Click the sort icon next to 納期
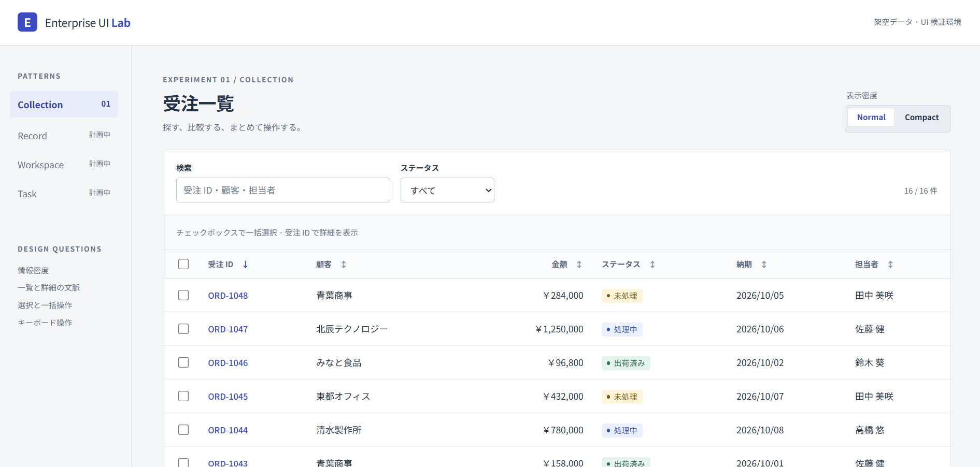 tap(764, 265)
